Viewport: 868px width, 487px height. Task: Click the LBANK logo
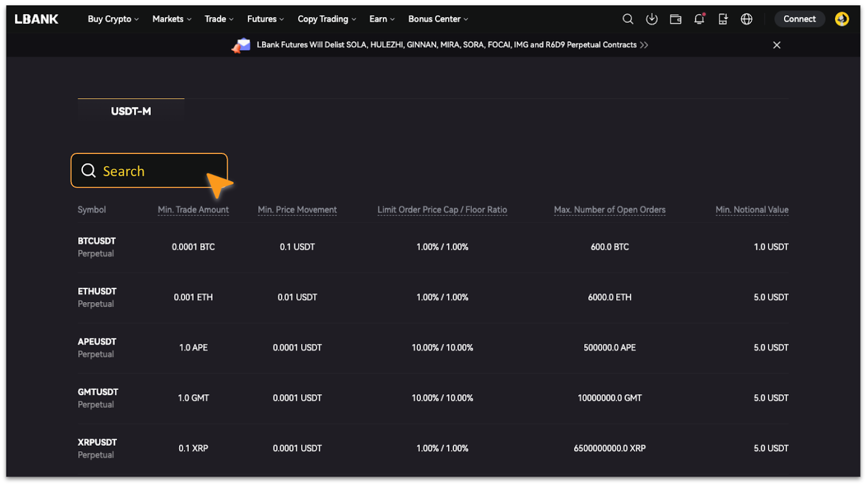click(36, 19)
